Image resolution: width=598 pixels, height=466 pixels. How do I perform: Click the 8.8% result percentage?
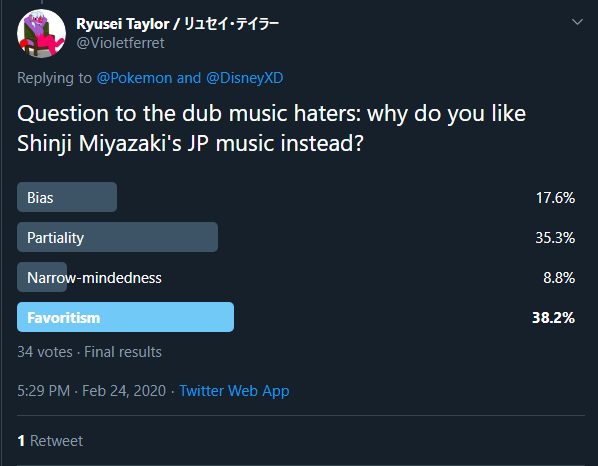559,278
